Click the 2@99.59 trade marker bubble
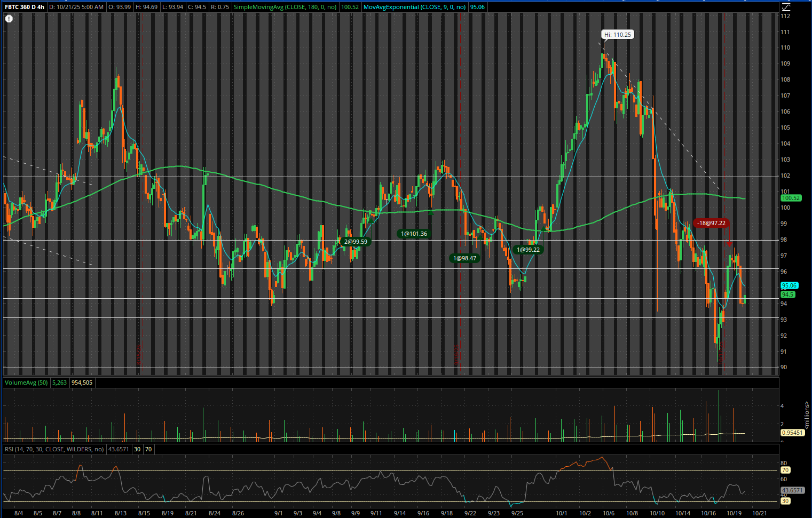 [x=356, y=242]
